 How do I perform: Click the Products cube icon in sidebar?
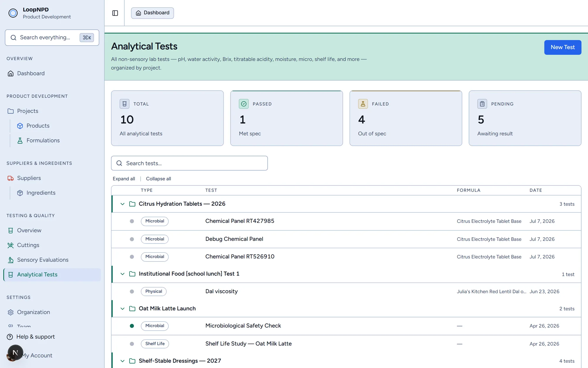click(x=20, y=126)
